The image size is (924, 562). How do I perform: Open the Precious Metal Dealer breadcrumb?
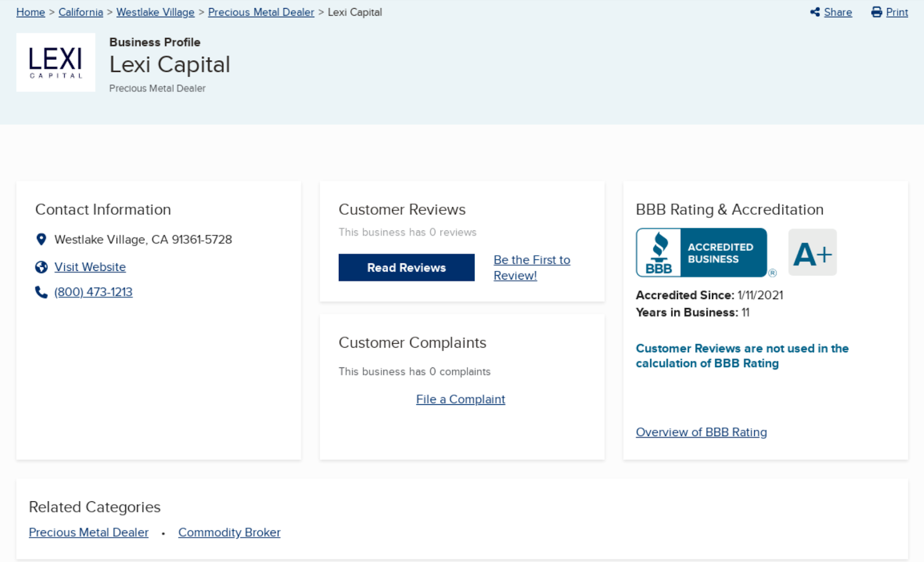[261, 12]
